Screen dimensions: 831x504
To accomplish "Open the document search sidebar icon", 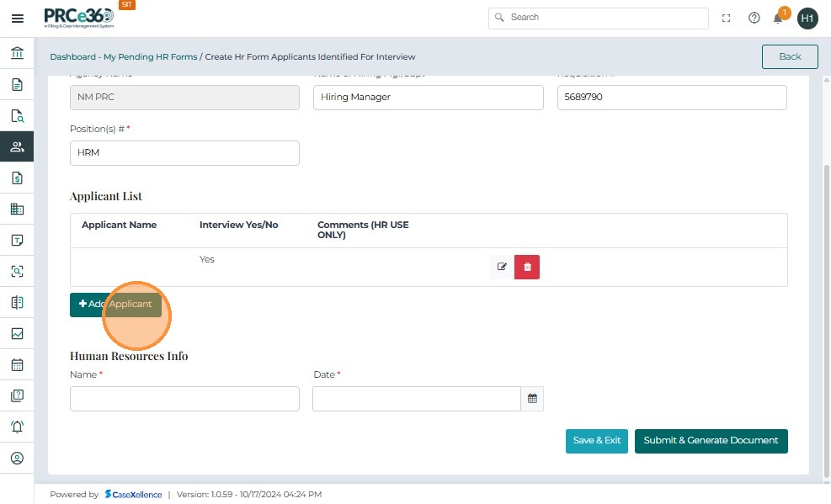I will click(x=17, y=116).
